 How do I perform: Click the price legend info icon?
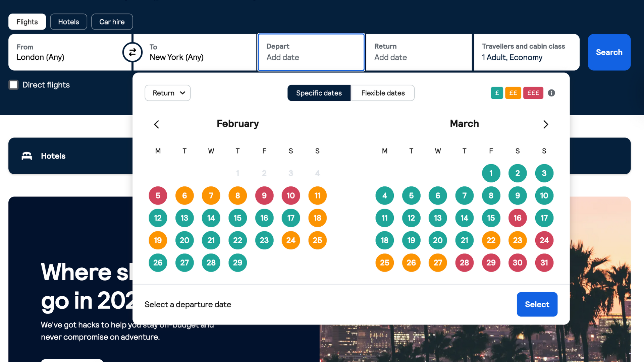(551, 93)
